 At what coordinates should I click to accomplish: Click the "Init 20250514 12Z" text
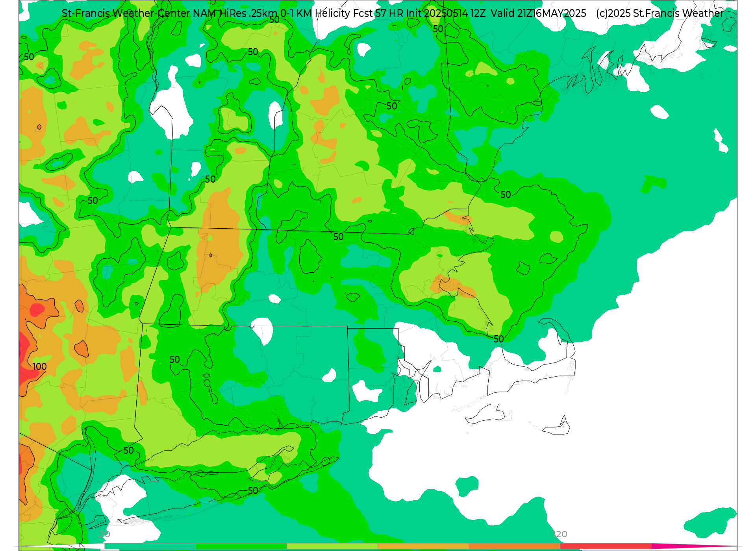coord(446,13)
